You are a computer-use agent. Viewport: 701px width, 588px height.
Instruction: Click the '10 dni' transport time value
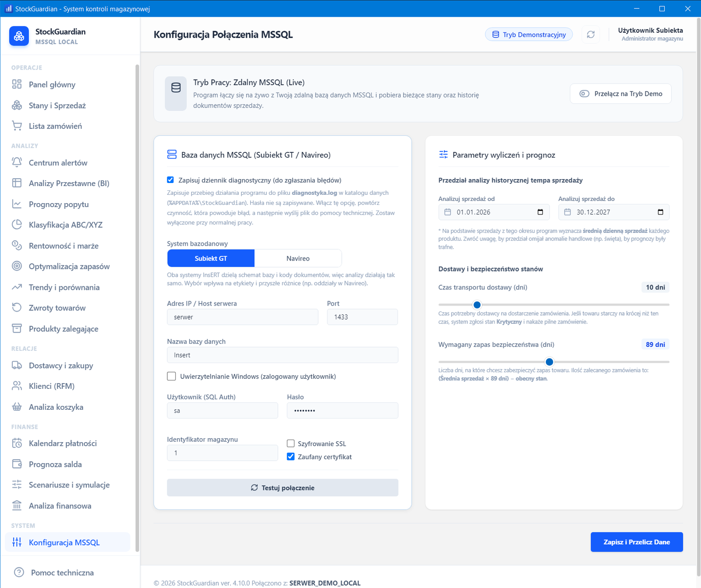tap(655, 287)
